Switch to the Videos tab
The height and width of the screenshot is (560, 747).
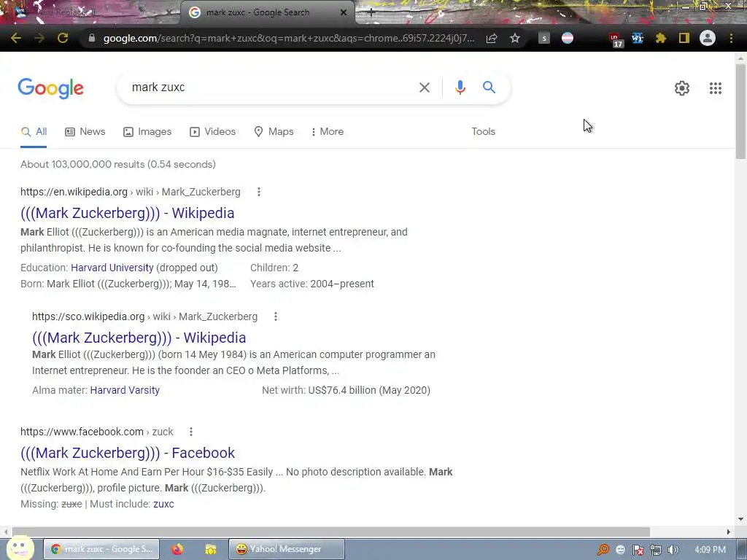[212, 132]
